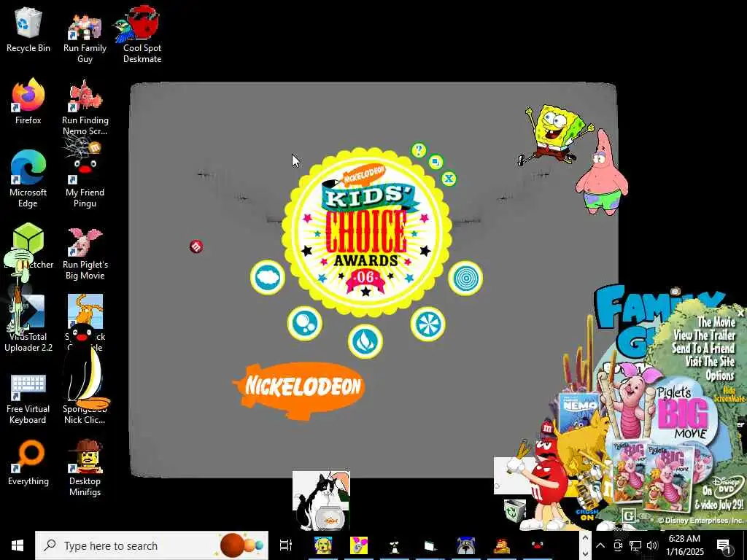This screenshot has width=747, height=560.
Task: Select The Movie in Piglet menu
Action: click(716, 322)
